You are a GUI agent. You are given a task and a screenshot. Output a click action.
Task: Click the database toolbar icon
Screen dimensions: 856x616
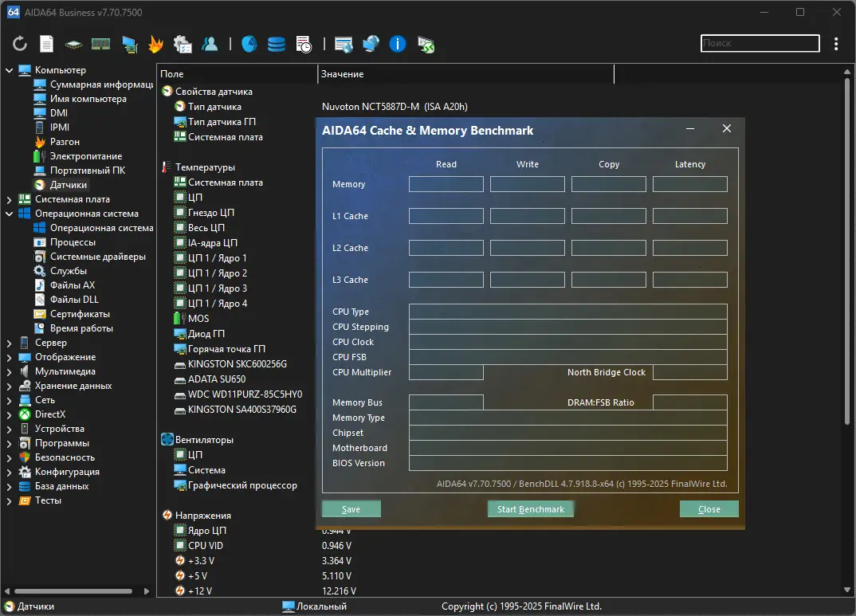(x=276, y=44)
